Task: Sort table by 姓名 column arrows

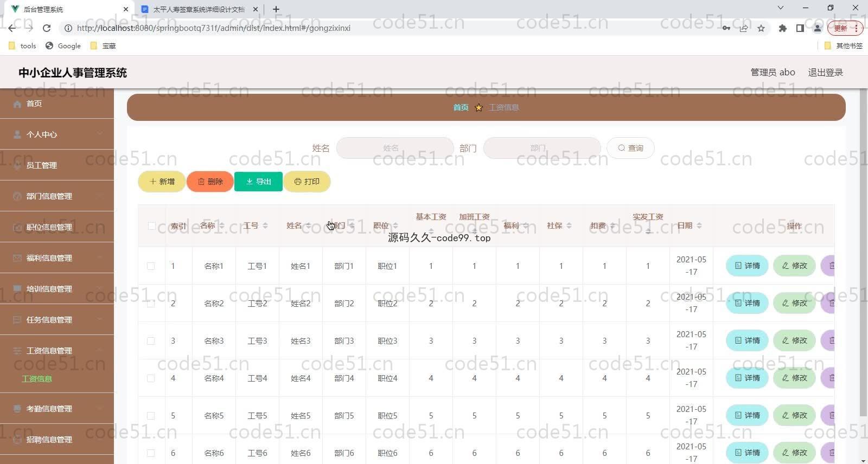Action: [x=309, y=225]
